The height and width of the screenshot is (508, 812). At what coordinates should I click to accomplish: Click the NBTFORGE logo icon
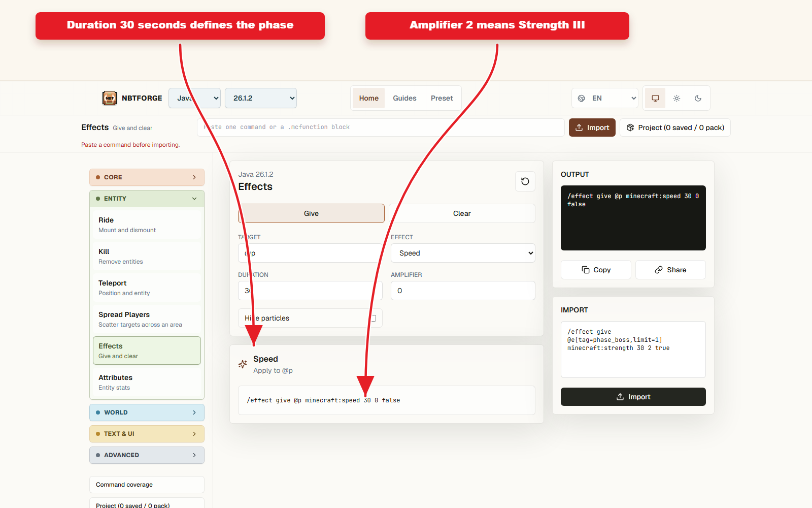[x=110, y=98]
